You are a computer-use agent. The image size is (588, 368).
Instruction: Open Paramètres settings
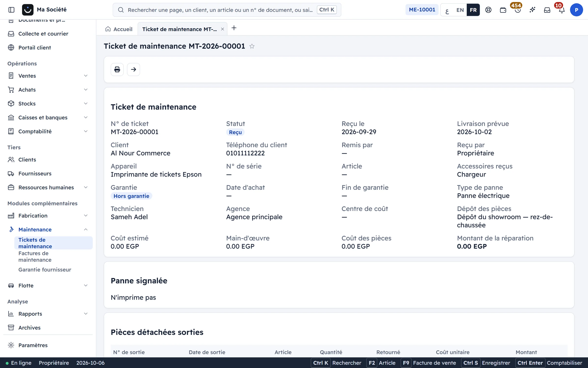coord(48,345)
